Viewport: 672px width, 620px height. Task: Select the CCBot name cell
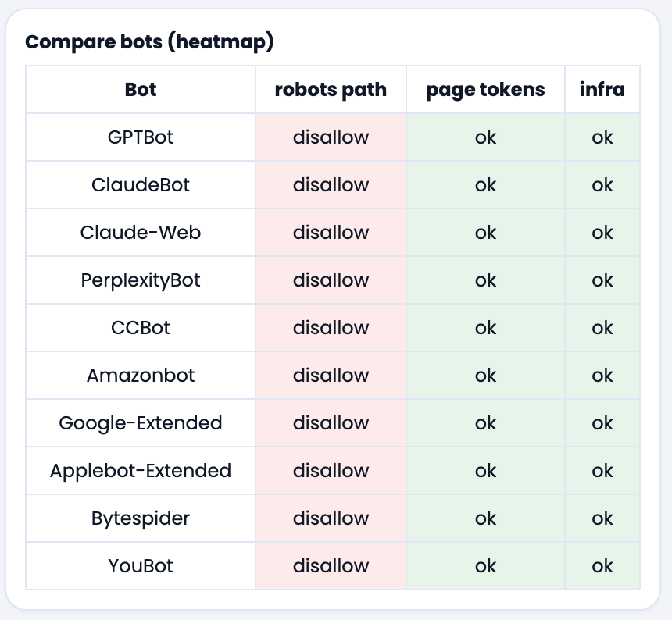click(x=141, y=328)
